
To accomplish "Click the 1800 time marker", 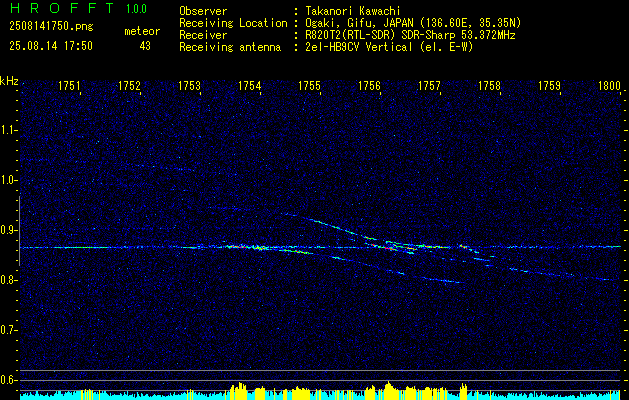I will pos(609,86).
